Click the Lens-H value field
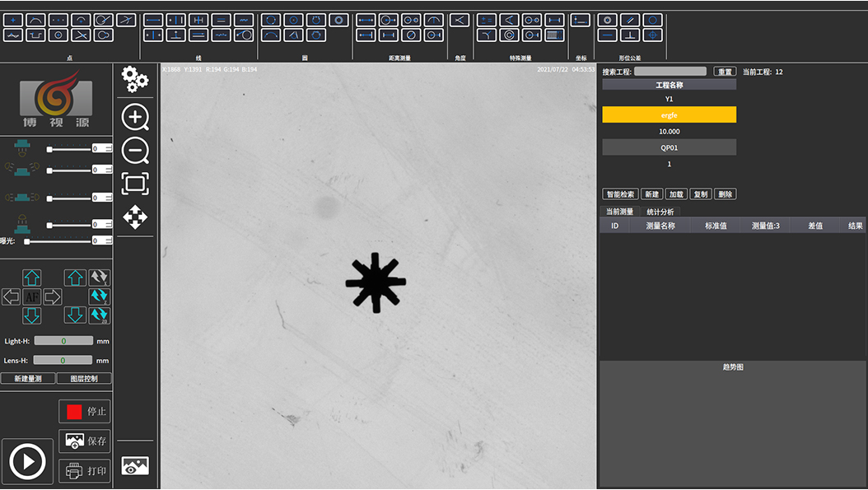 (63, 361)
